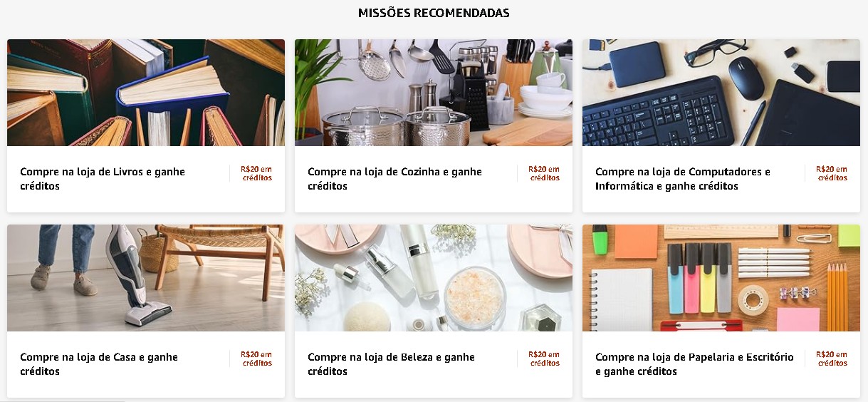Click the 'Missões Recomendadas' heading
This screenshot has height=402, width=868.
434,13
